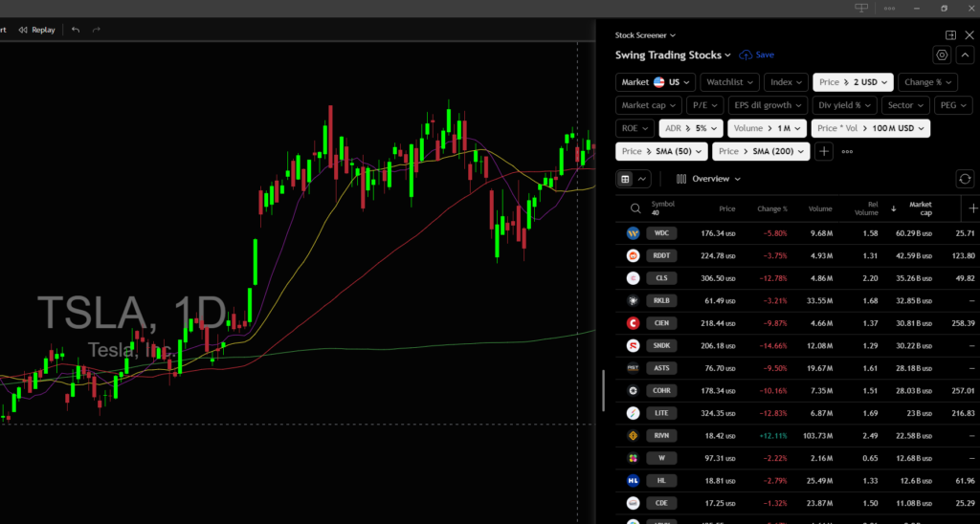Grab the screener panel scrollbar handle
Screen dimensions: 980x524
coord(603,390)
